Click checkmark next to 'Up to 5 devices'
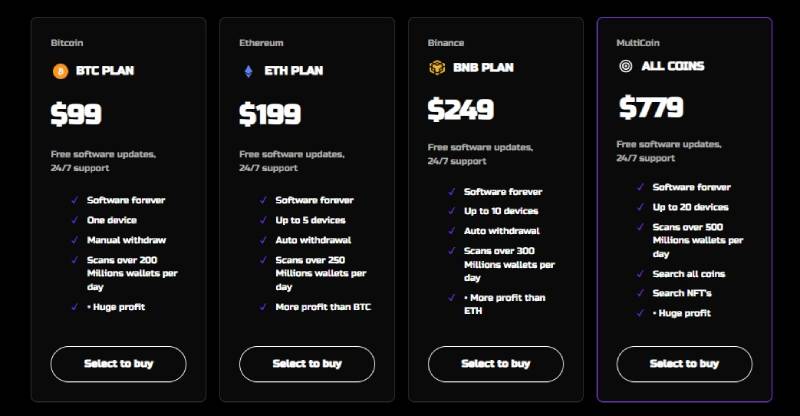Image resolution: width=800 pixels, height=416 pixels. coord(263,220)
